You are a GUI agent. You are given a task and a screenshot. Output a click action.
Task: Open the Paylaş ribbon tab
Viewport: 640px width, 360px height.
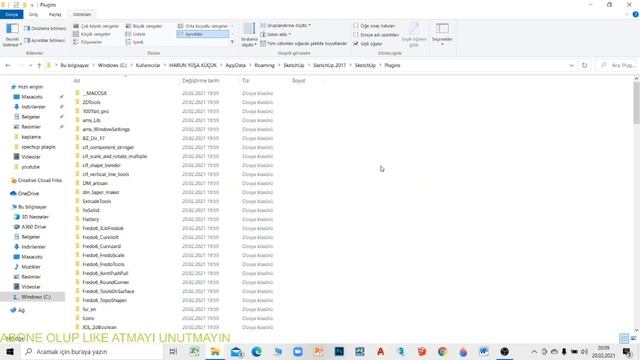click(x=55, y=15)
